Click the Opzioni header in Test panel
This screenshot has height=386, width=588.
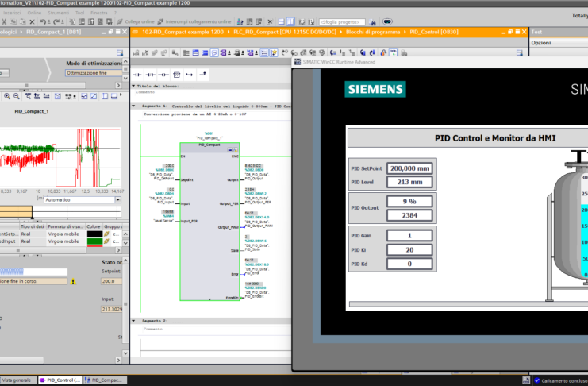540,43
